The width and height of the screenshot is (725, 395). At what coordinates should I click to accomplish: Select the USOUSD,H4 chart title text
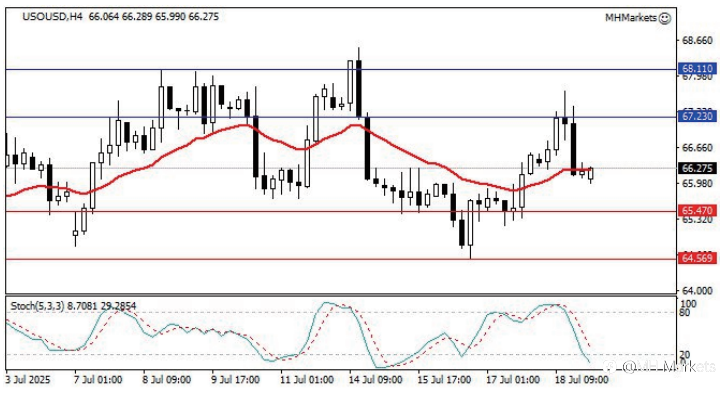(x=52, y=17)
